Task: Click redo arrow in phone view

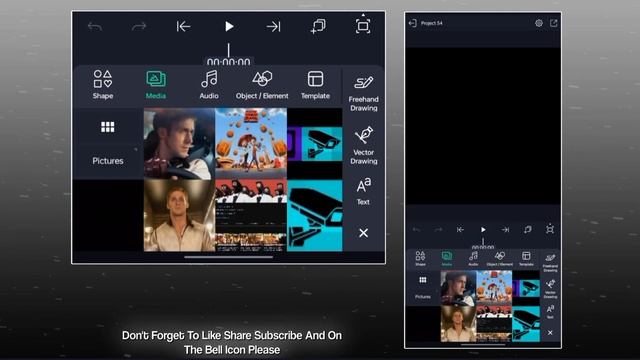Action: (x=438, y=230)
